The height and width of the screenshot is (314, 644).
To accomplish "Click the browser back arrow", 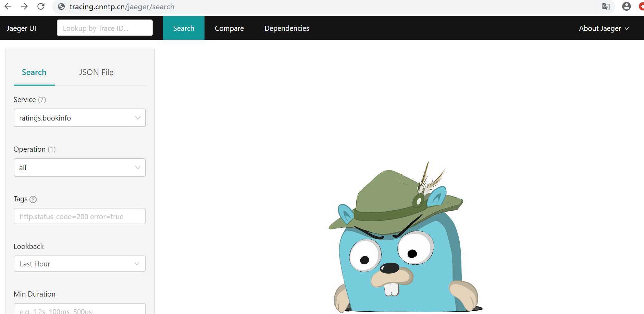I will pyautogui.click(x=8, y=7).
